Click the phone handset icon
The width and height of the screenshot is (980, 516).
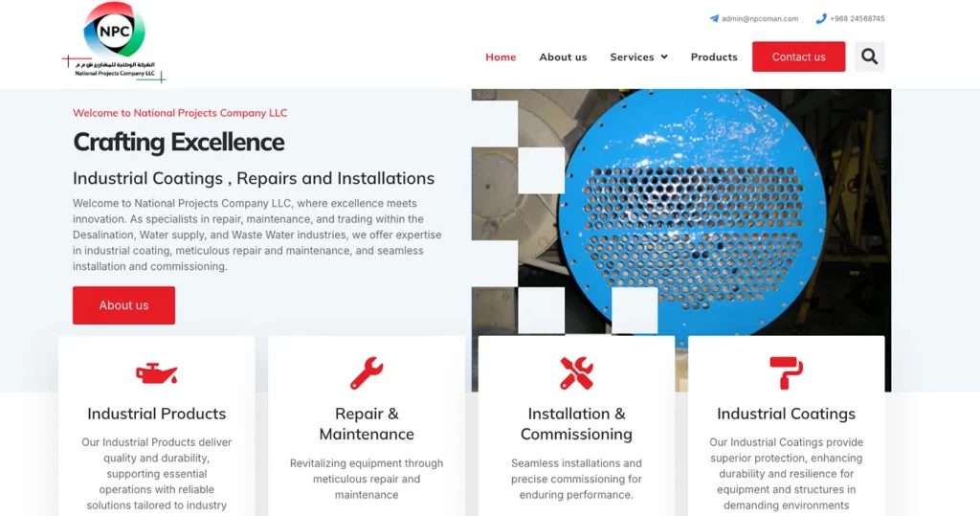(821, 18)
